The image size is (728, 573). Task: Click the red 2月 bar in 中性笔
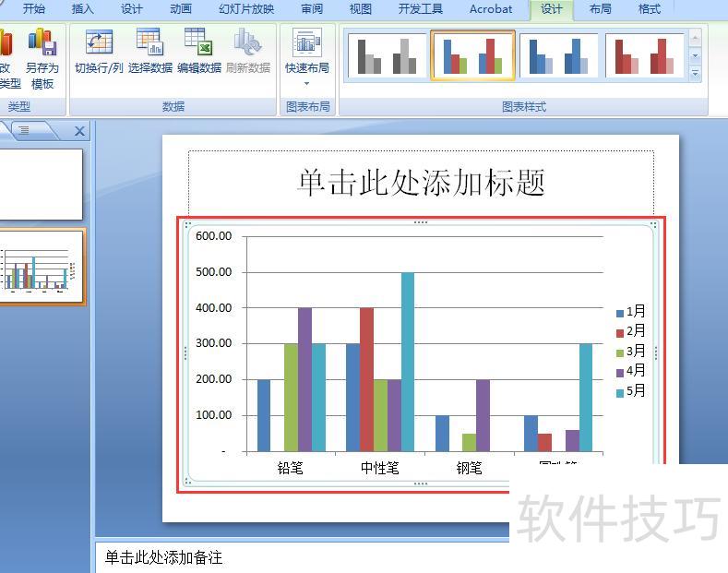[x=366, y=379]
